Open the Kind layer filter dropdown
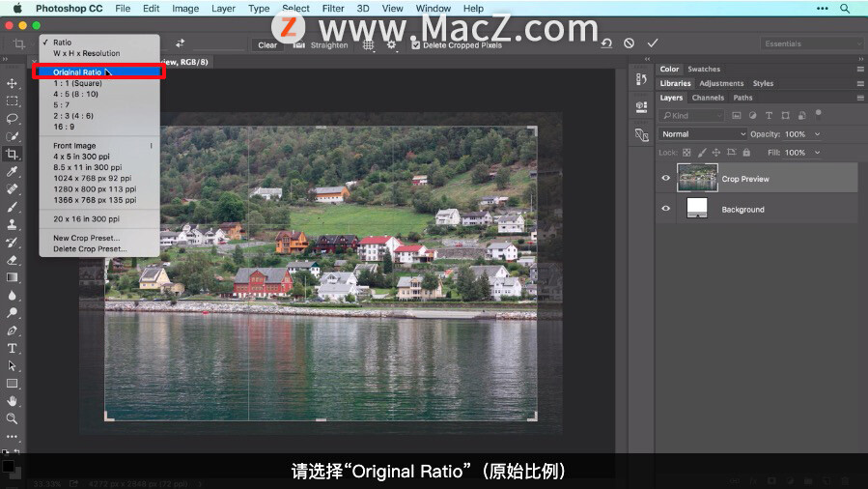 (691, 115)
